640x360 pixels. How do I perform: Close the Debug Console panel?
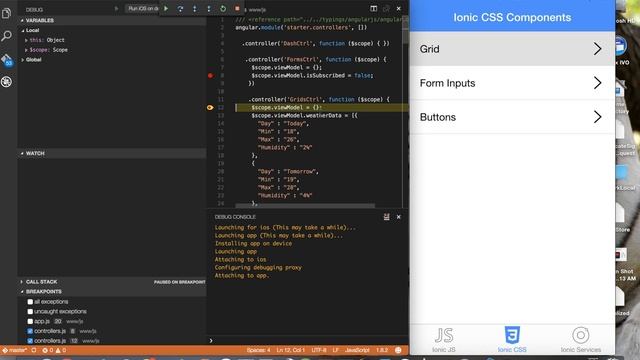point(398,217)
